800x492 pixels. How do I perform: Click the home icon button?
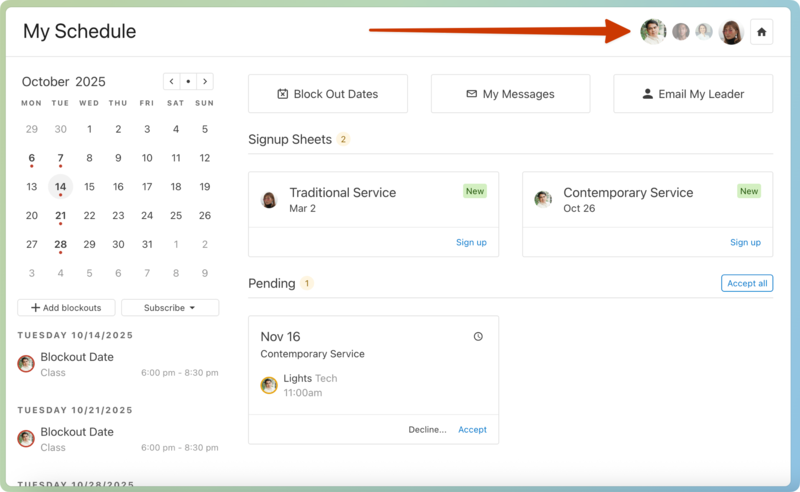click(x=762, y=32)
